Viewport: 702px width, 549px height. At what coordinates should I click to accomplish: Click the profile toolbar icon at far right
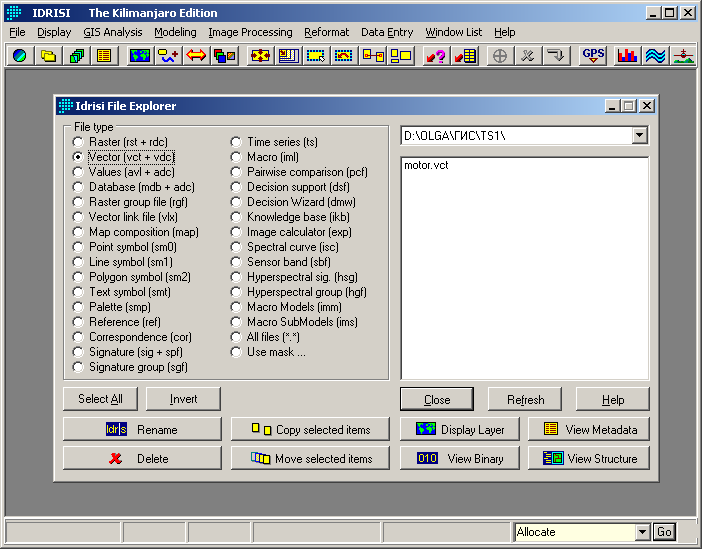(683, 56)
